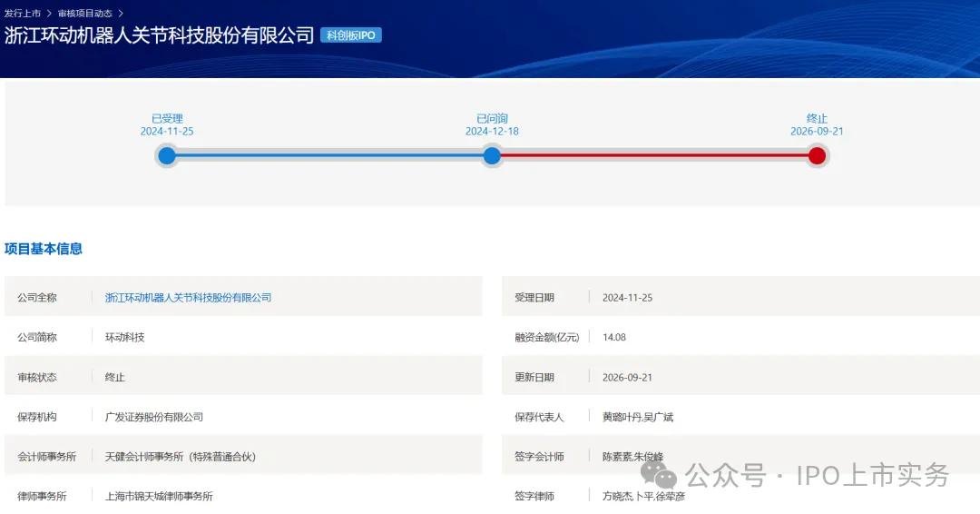Click the 签字律师 field label
Image resolution: width=980 pixels, height=514 pixels.
pyautogui.click(x=534, y=496)
